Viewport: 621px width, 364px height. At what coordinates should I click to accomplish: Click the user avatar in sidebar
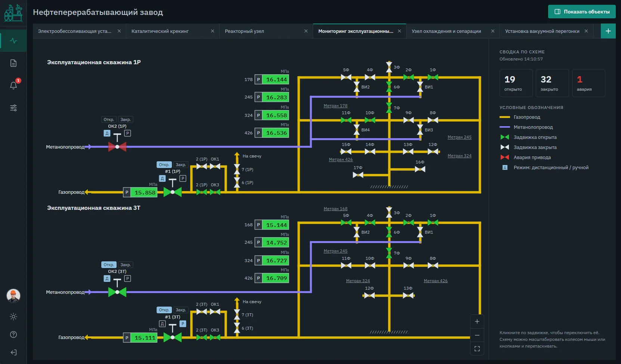13,296
